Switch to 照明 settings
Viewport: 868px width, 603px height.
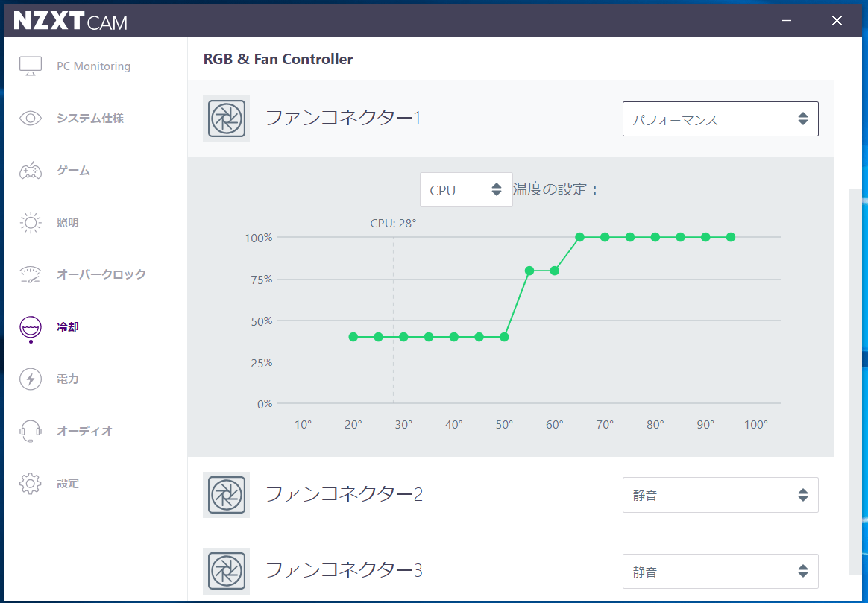point(68,222)
